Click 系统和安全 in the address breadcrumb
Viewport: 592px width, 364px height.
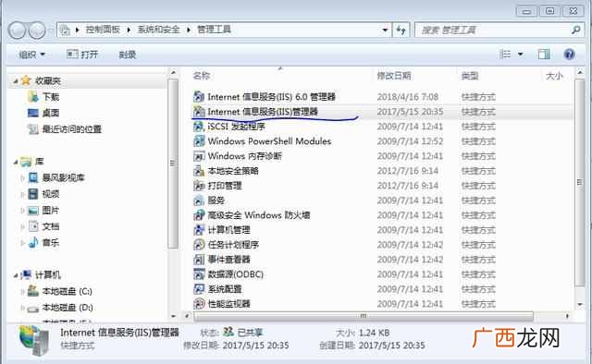[158, 29]
